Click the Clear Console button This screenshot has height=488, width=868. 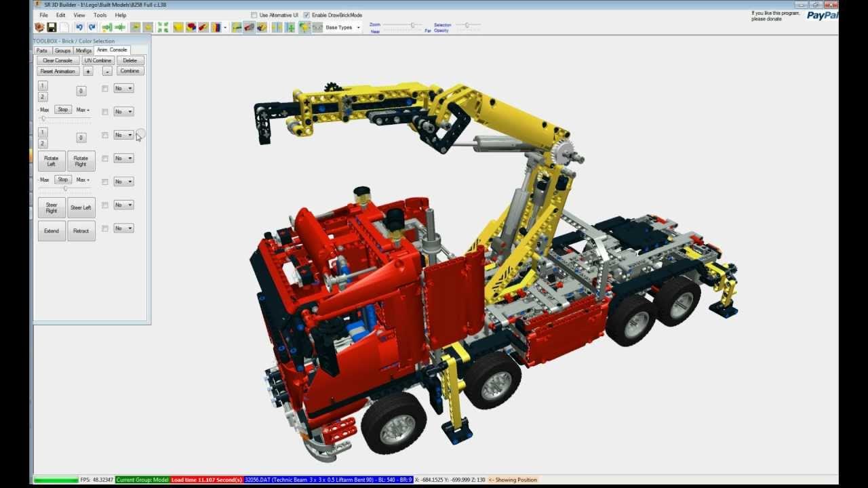pyautogui.click(x=58, y=60)
